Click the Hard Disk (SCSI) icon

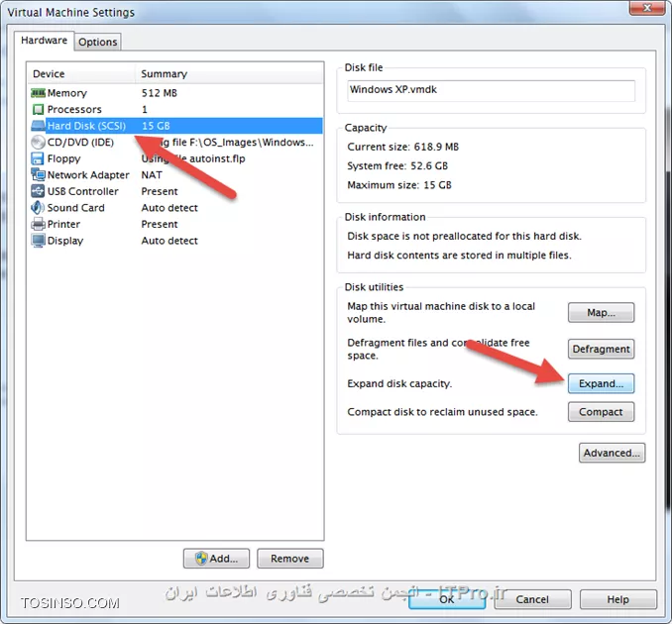tap(38, 126)
